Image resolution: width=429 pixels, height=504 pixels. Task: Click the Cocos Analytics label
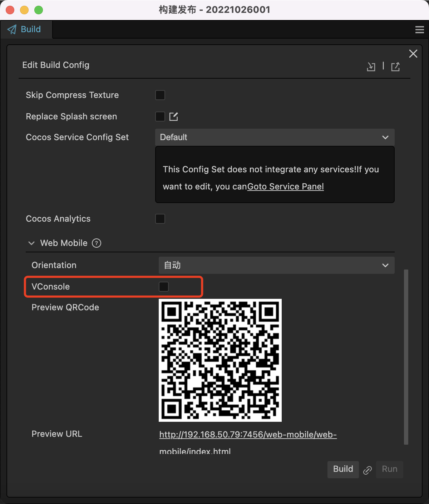pyautogui.click(x=58, y=219)
